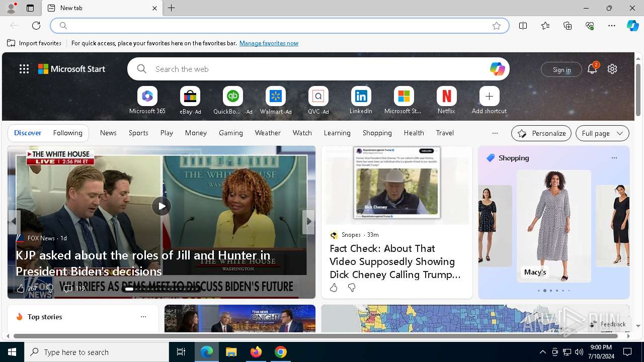Click the browser Refresh button
Image resolution: width=644 pixels, height=362 pixels.
(x=36, y=26)
